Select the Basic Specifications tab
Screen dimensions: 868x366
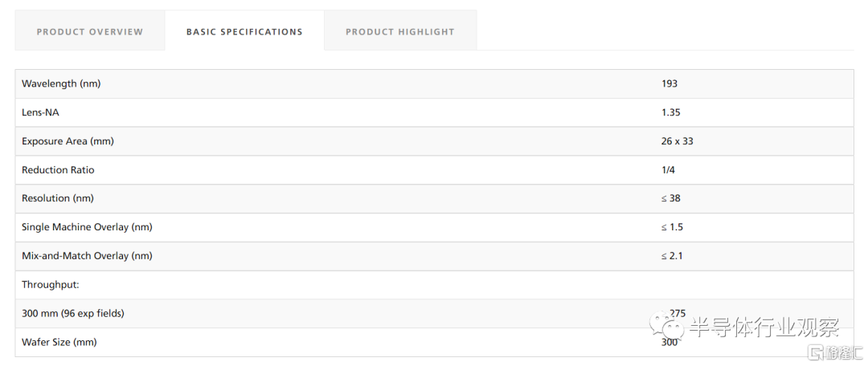(x=244, y=32)
